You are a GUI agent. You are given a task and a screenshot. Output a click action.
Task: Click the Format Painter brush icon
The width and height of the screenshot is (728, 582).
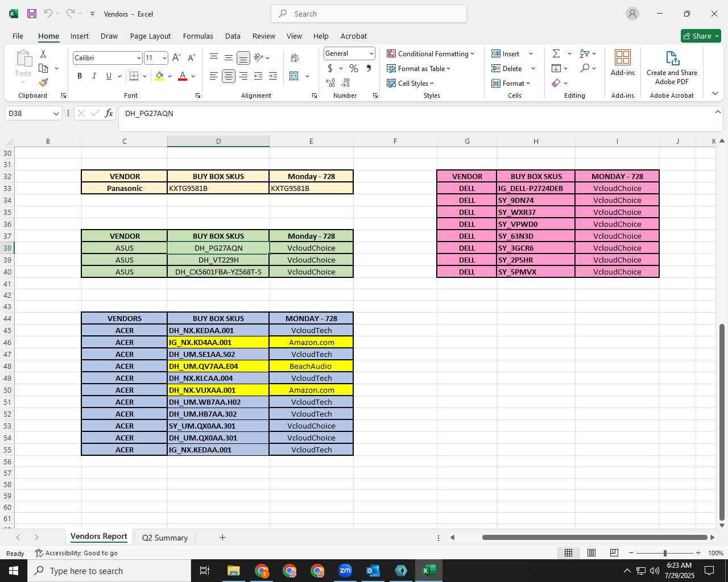click(x=43, y=82)
